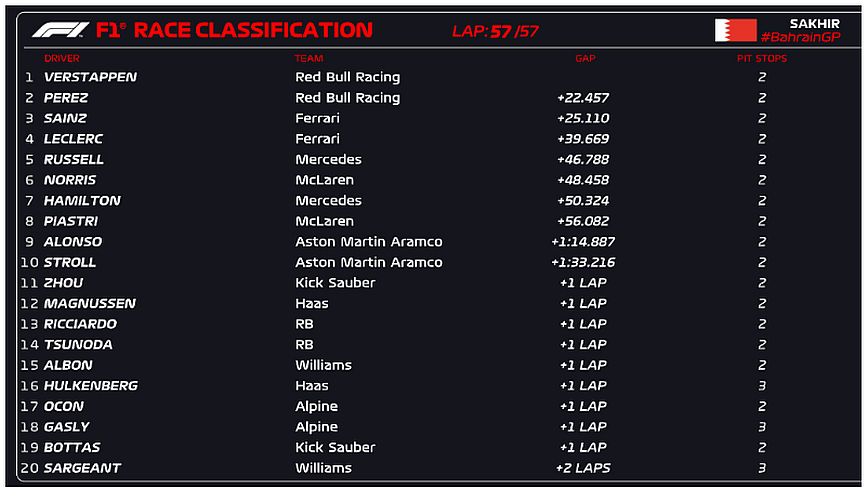Open the SARGEANT row in last place
Image resolution: width=868 pixels, height=501 pixels.
pos(82,468)
